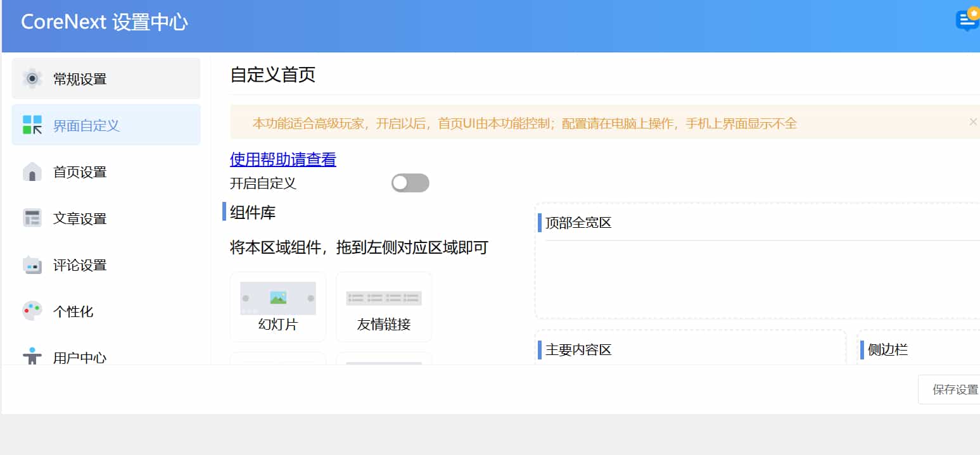
Task: Select the 友情链接 component thumbnail
Action: 384,298
